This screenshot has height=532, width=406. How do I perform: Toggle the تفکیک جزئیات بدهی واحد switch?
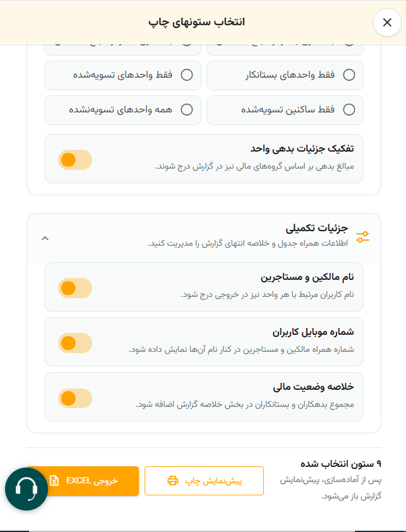coord(75,160)
